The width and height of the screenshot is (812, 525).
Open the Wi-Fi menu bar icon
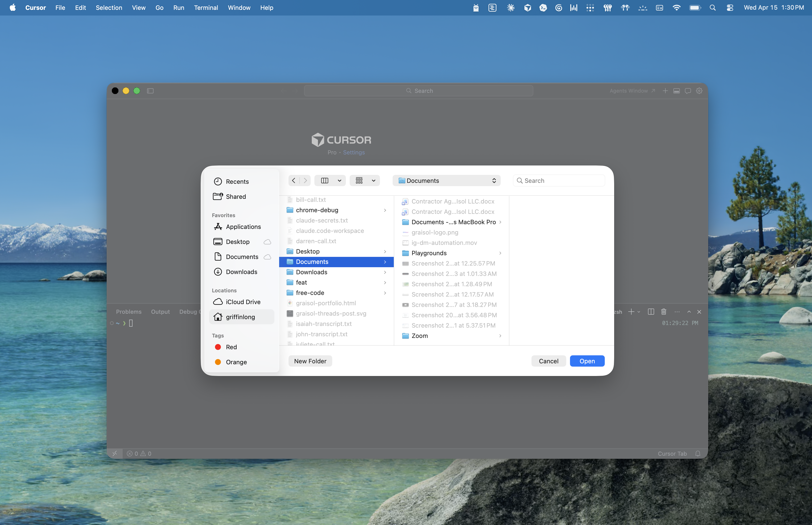pyautogui.click(x=677, y=8)
